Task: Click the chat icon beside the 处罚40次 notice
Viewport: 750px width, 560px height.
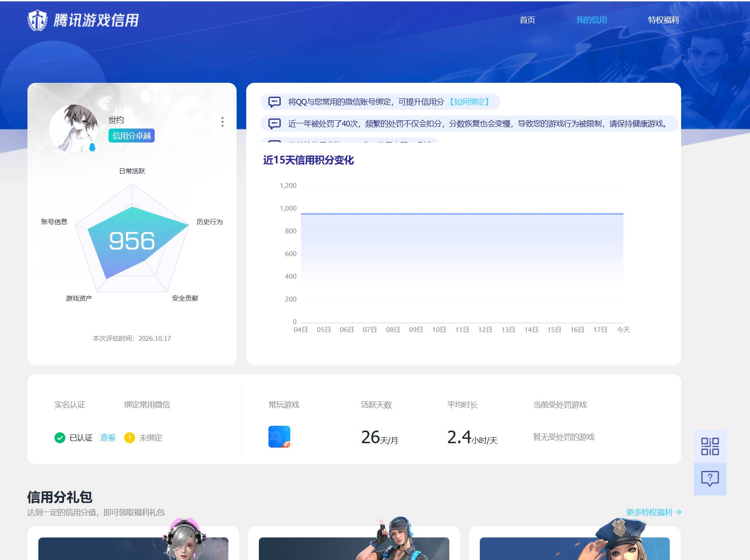Action: coord(275,124)
